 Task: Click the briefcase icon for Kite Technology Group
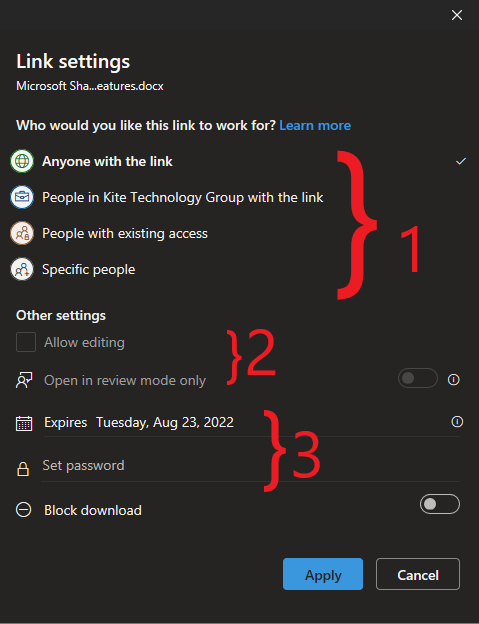tap(22, 197)
